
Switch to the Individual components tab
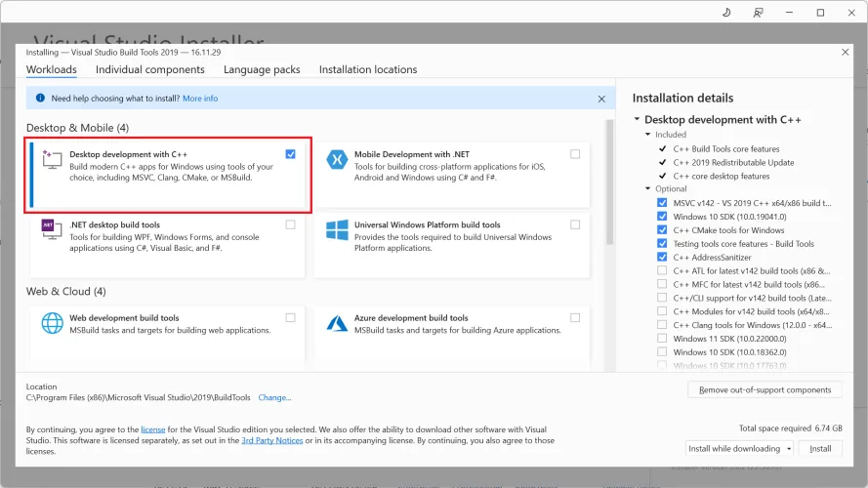[150, 69]
